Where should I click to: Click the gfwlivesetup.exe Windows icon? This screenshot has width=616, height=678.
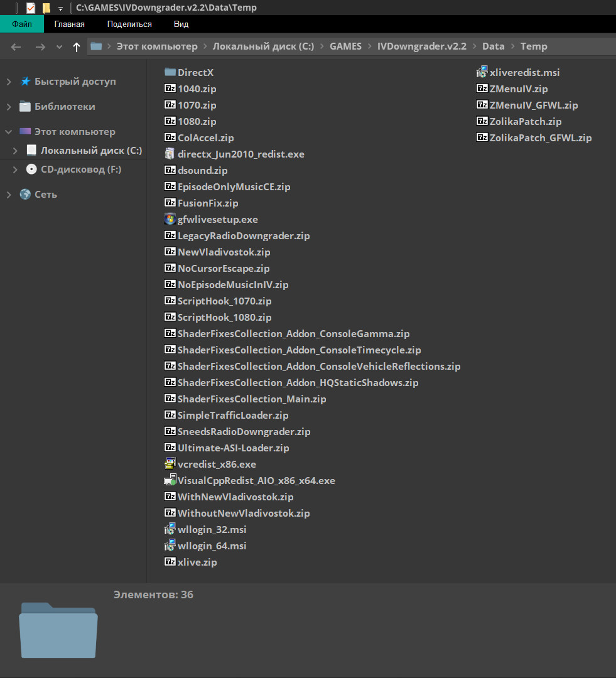pos(170,219)
